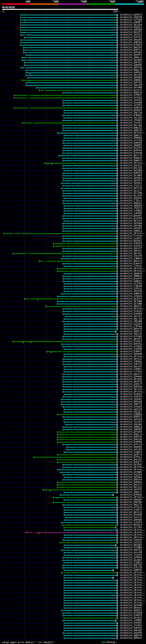146x644 pixels.
Task: Select the UniRef100_B7GEG7 entry
Action: tap(131, 342)
